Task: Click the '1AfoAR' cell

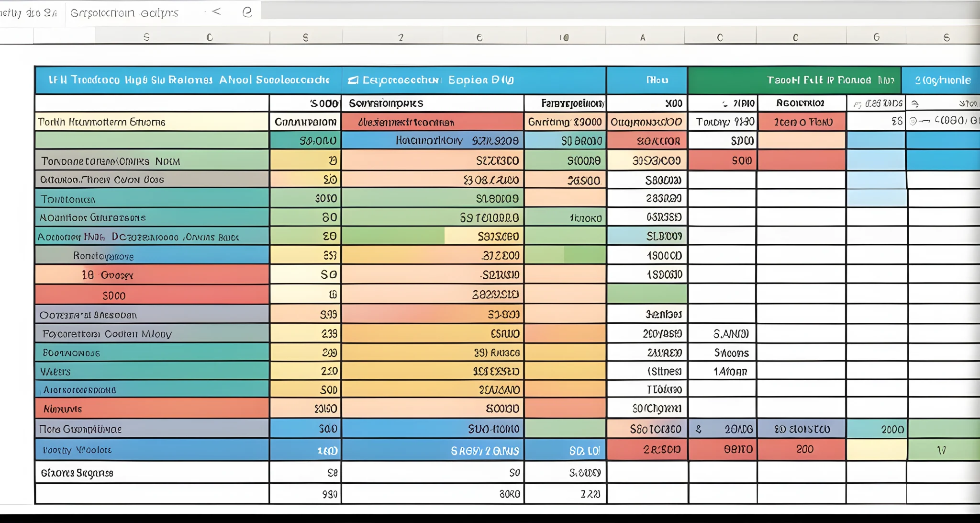Action: pyautogui.click(x=723, y=372)
